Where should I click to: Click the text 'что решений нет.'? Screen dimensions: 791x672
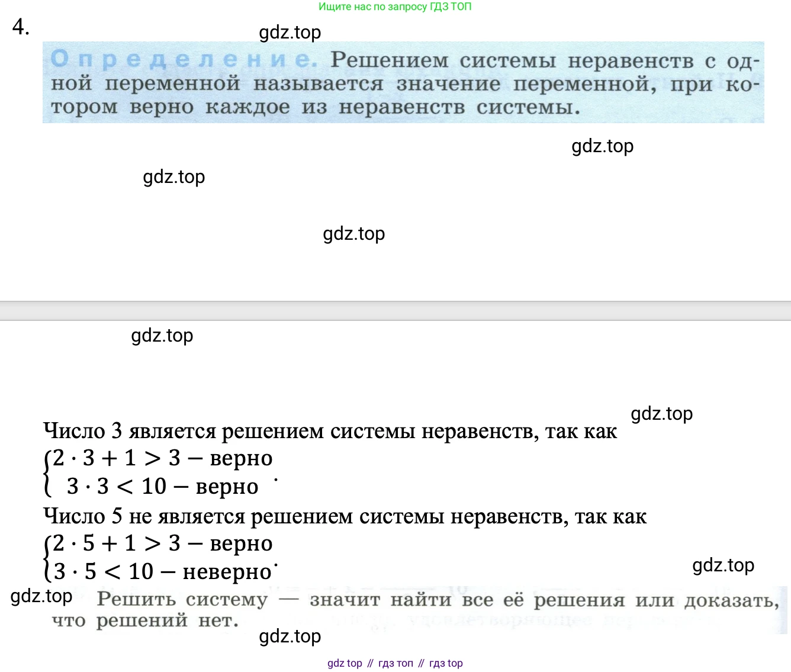point(145,621)
